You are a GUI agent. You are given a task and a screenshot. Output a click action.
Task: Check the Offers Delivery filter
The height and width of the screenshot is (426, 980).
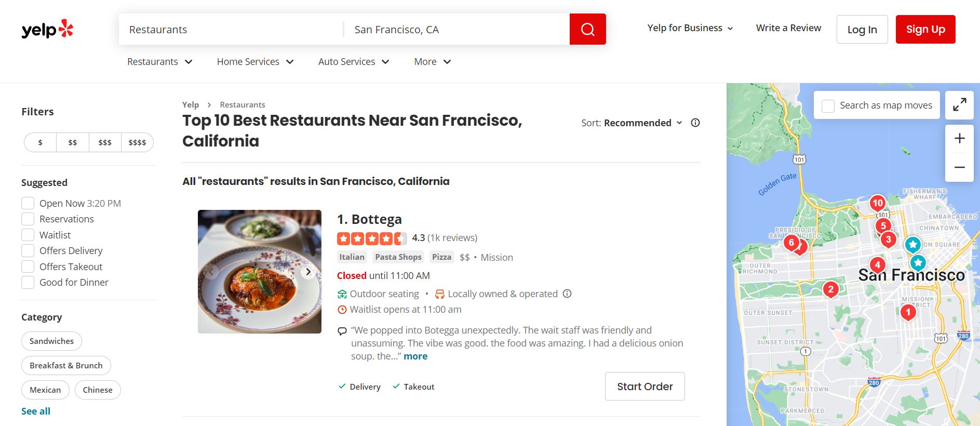click(x=28, y=250)
